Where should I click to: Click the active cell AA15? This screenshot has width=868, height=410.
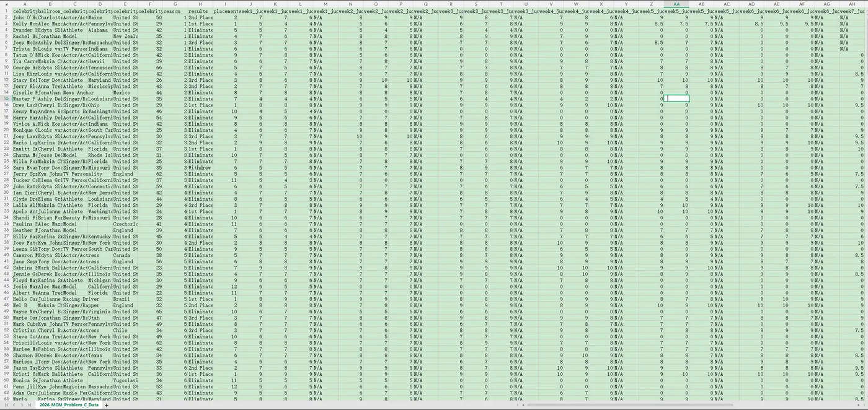676,98
